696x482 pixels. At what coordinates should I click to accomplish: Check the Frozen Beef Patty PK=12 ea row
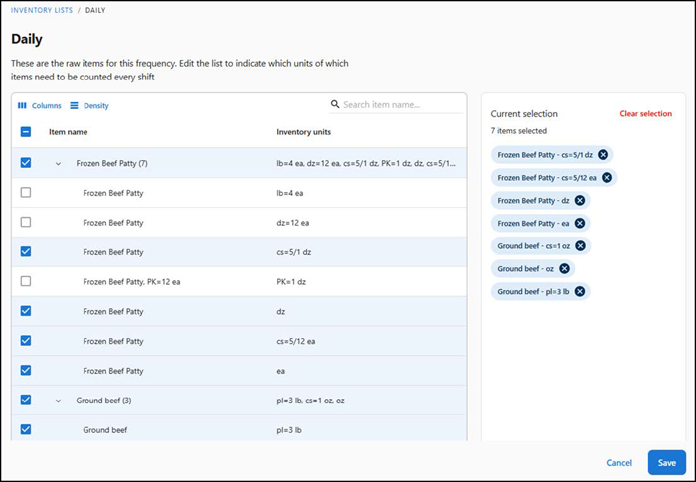pyautogui.click(x=26, y=281)
